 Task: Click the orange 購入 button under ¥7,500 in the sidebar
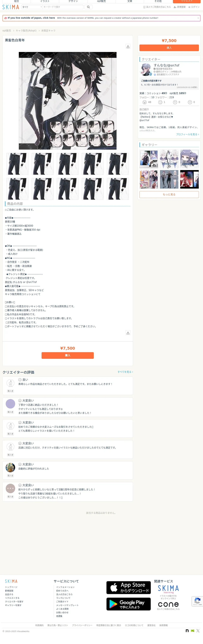click(169, 48)
